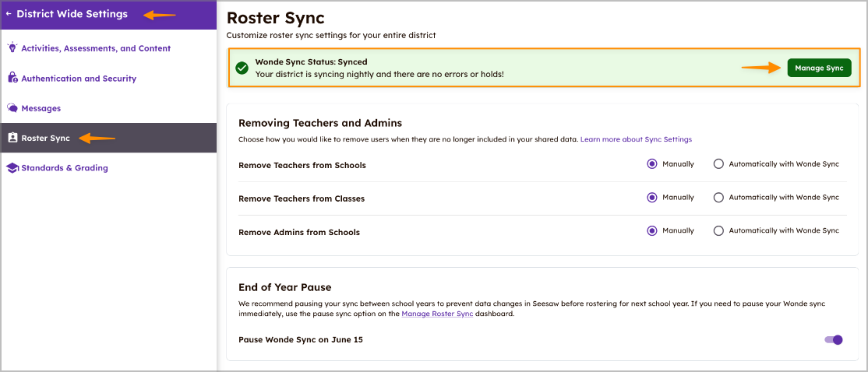Click the Roster Sync person badge icon

[12, 138]
